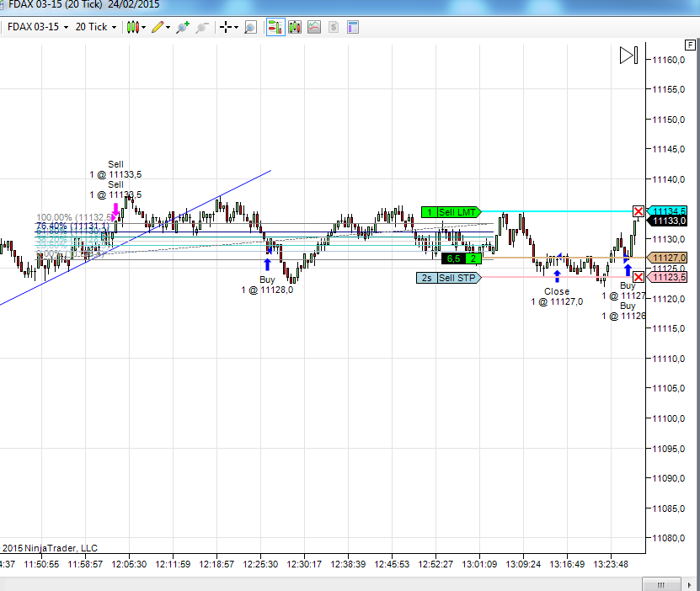Expand the drawing tools dropdown arrow
Viewport: 700px width, 591px height.
click(x=168, y=28)
